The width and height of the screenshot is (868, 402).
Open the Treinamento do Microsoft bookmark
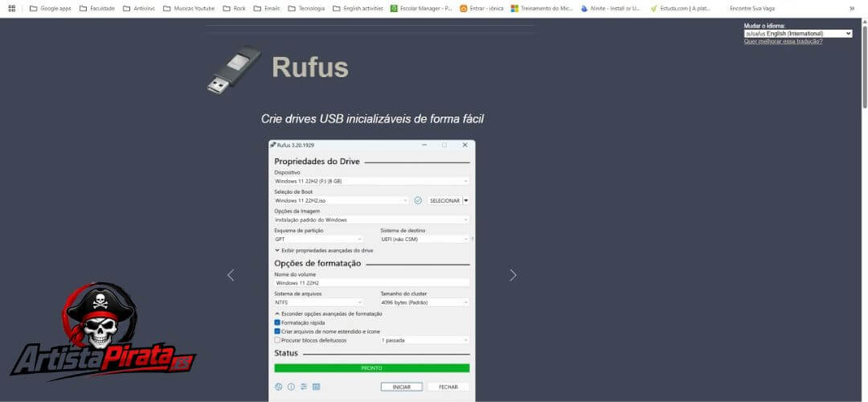point(542,8)
